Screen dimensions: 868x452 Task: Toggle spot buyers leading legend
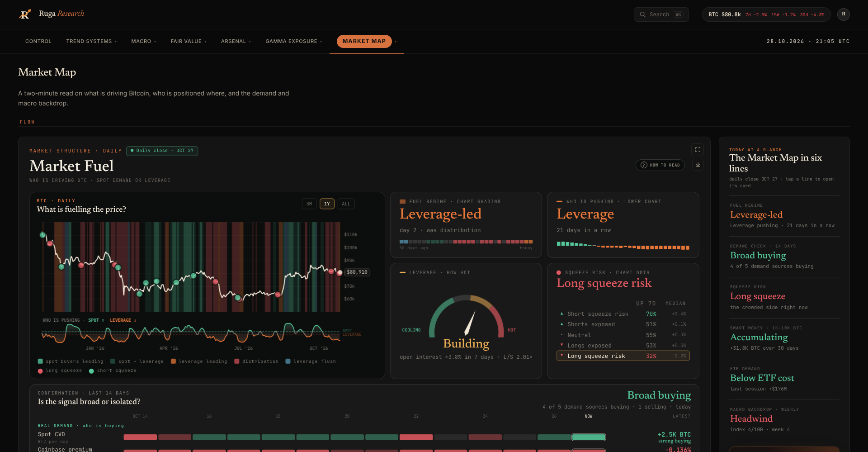71,362
